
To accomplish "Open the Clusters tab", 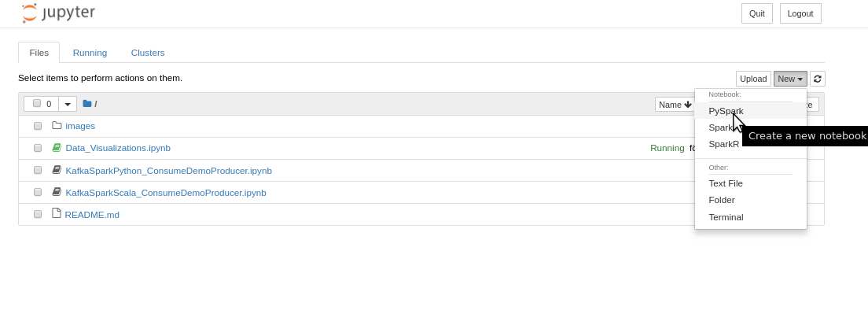I will coord(148,53).
